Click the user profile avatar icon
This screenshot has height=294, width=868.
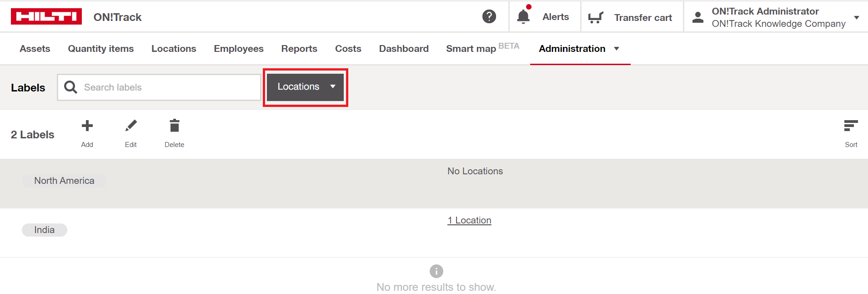(697, 17)
